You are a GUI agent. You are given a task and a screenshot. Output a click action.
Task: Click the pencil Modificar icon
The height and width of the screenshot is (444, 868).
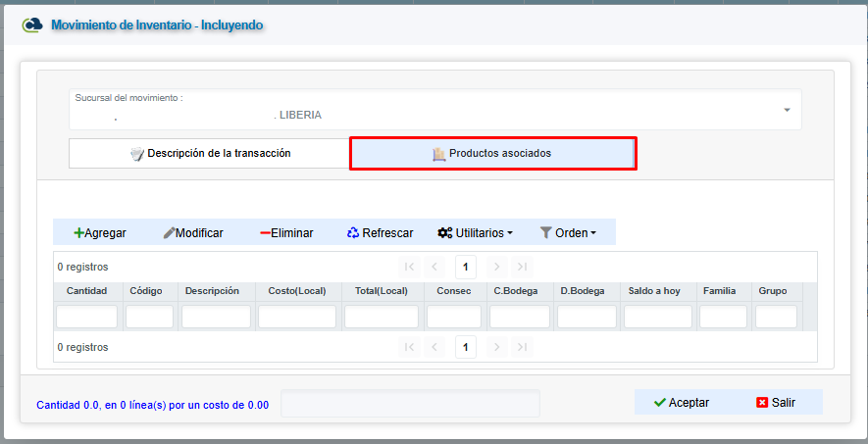tap(169, 233)
